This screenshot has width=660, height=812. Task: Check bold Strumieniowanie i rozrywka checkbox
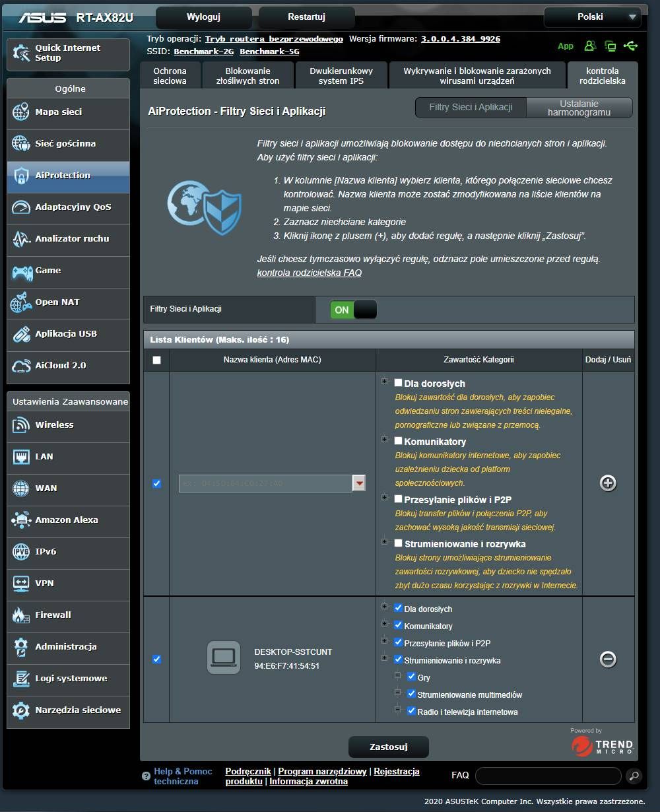398,543
